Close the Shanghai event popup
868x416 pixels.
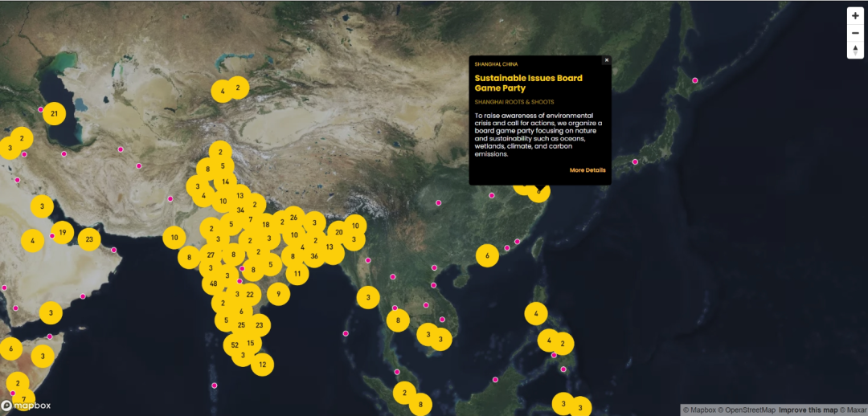coord(606,59)
